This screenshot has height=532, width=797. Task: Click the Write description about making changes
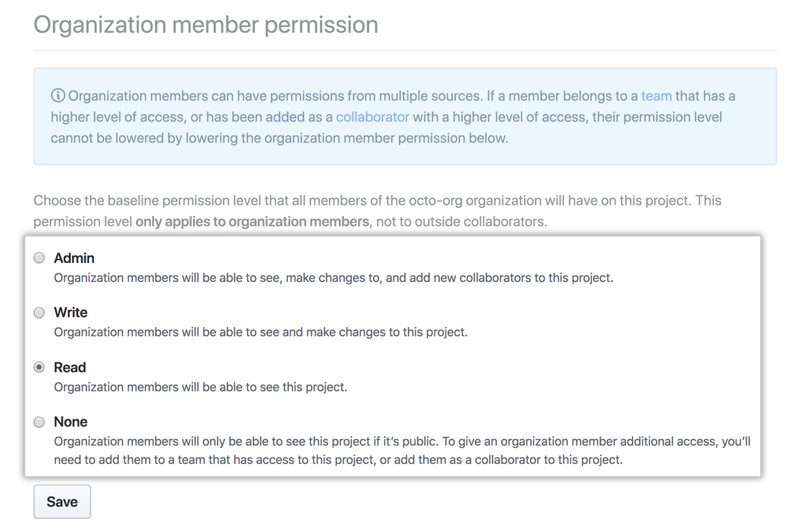coord(260,332)
